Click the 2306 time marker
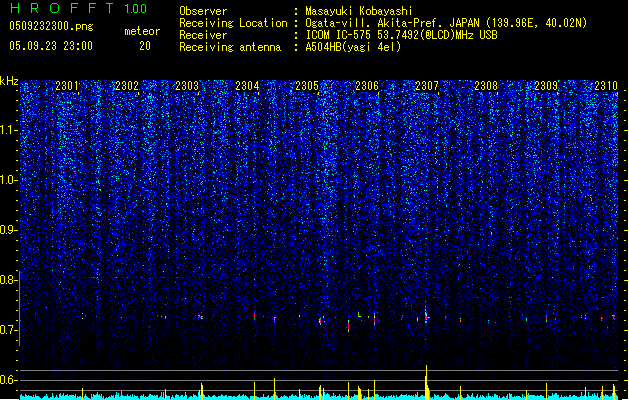629x400 pixels. point(367,86)
